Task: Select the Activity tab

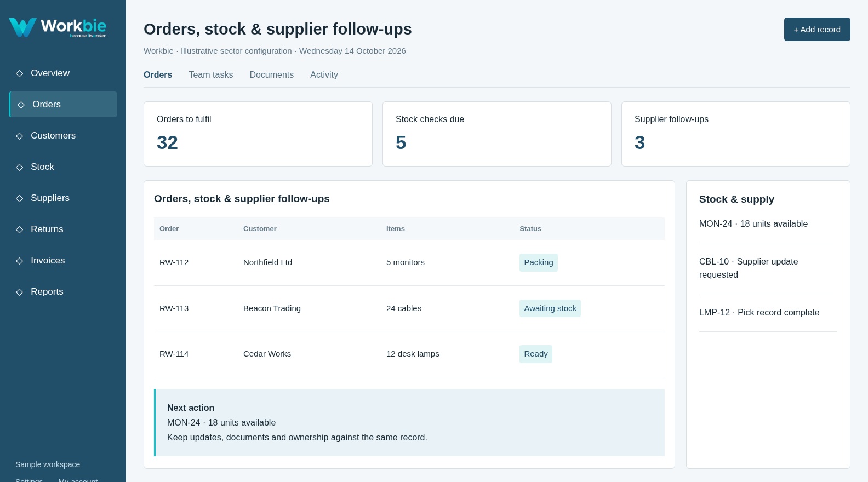Action: (324, 74)
